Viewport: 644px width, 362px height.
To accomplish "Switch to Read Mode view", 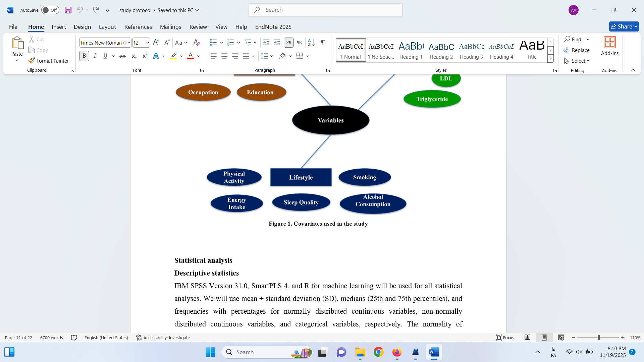I will (527, 338).
